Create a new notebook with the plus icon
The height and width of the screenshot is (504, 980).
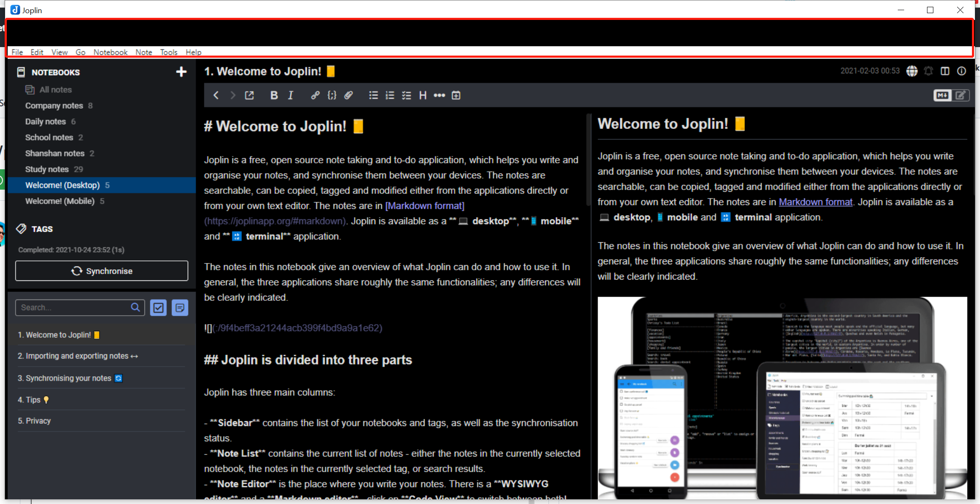181,71
